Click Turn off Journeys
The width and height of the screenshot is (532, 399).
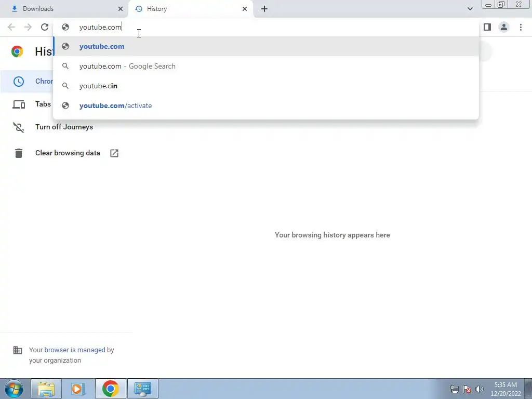(64, 127)
